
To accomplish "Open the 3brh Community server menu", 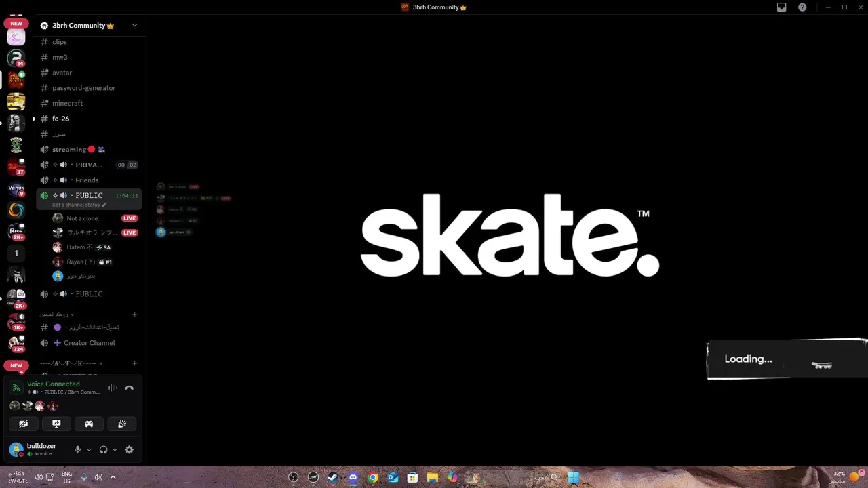I will tap(89, 26).
